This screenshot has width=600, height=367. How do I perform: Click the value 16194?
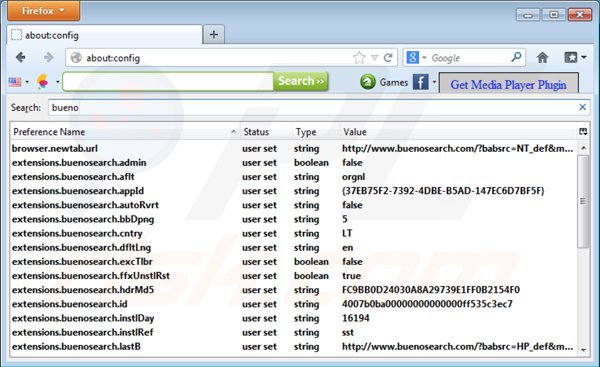point(355,318)
